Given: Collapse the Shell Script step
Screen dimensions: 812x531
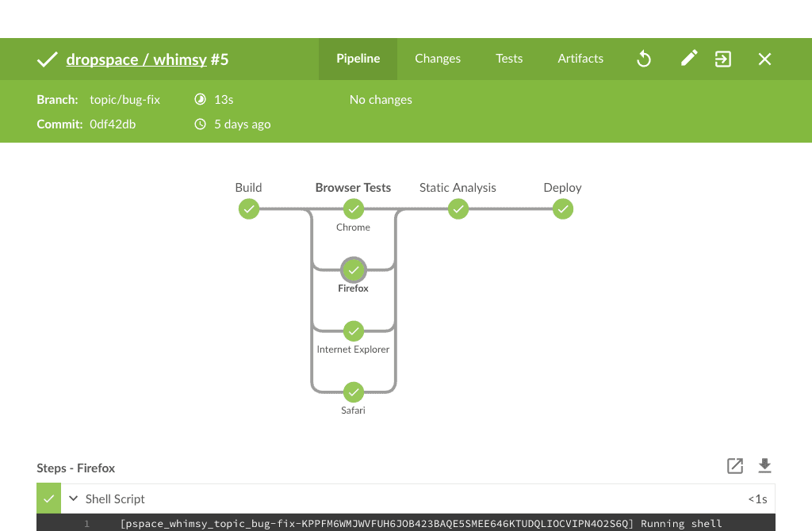Looking at the screenshot, I should coord(74,499).
